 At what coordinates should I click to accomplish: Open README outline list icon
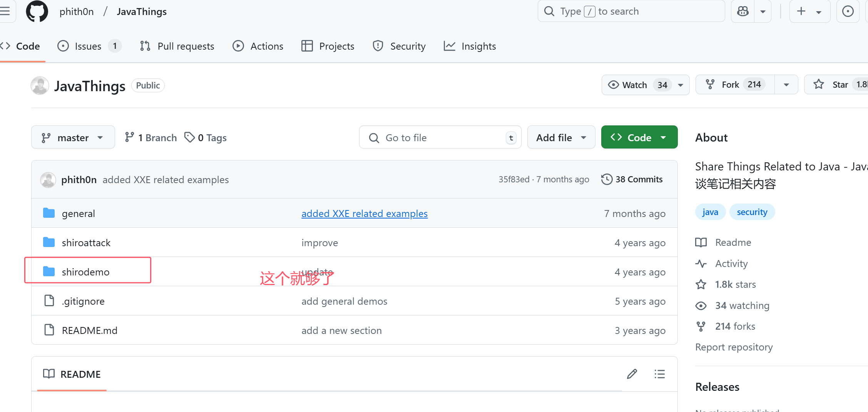pyautogui.click(x=659, y=374)
